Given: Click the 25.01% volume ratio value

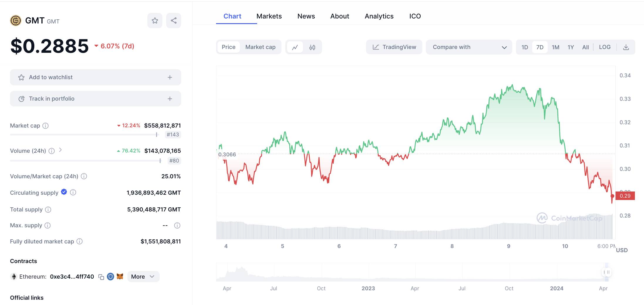Looking at the screenshot, I should pyautogui.click(x=171, y=176).
